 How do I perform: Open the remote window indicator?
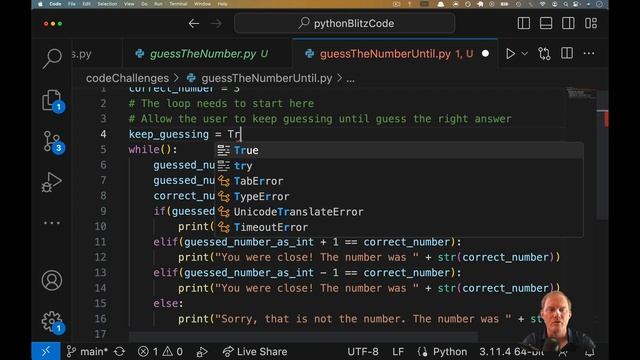[x=46, y=351]
